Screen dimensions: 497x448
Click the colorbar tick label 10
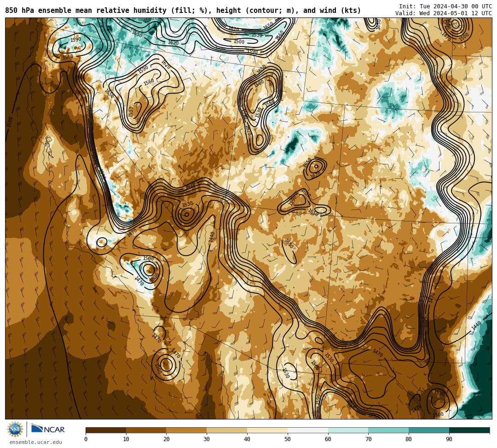126,439
